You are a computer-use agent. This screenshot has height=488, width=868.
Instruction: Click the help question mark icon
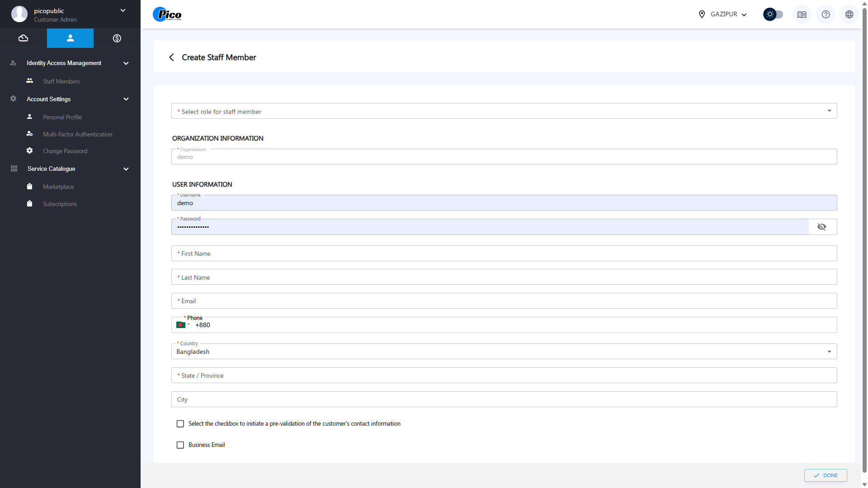point(826,14)
